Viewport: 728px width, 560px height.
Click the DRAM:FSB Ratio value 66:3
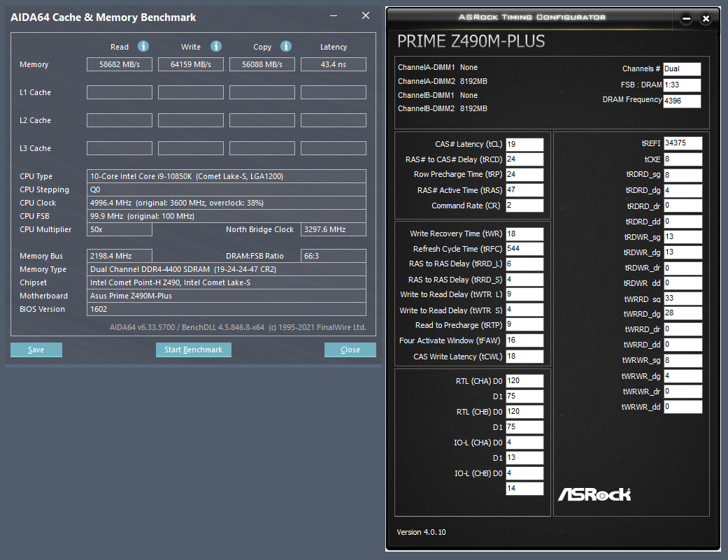[x=334, y=256]
